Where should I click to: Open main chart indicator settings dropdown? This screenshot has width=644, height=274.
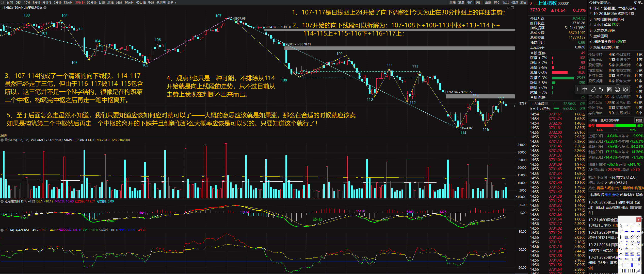coord(45,8)
